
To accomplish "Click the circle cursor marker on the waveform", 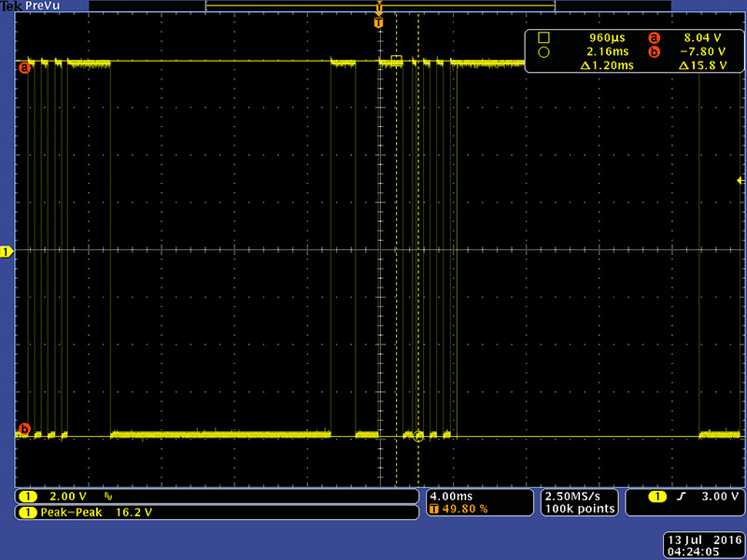I will 418,436.
